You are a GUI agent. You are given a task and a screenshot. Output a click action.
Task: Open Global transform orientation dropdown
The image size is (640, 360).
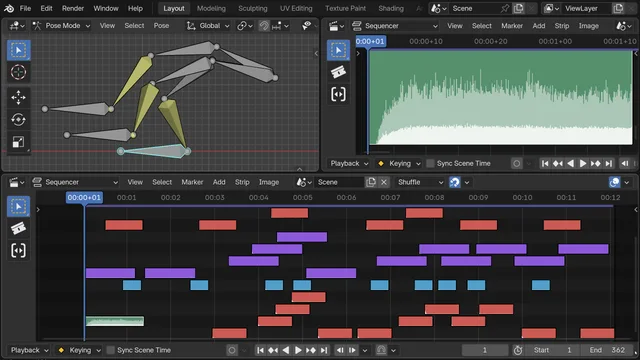(208, 26)
